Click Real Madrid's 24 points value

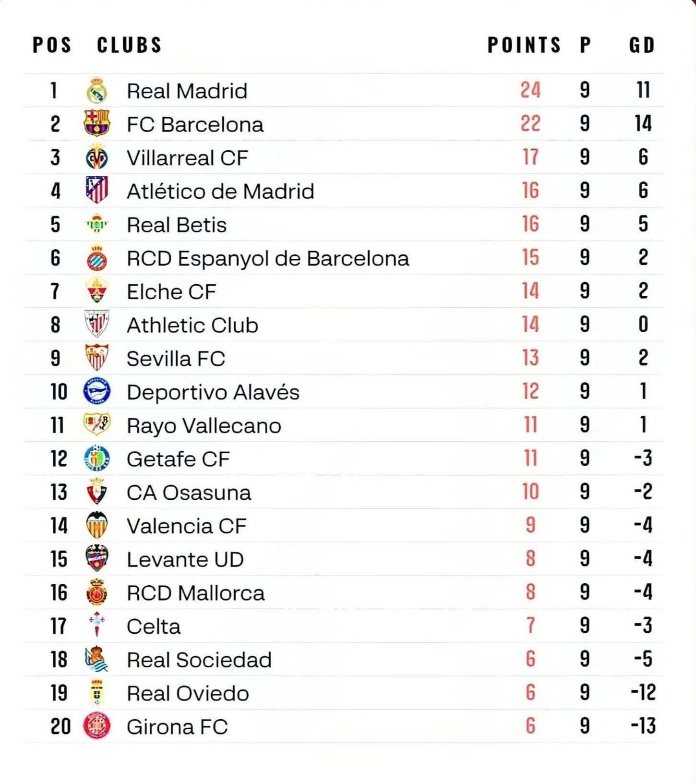tap(530, 90)
